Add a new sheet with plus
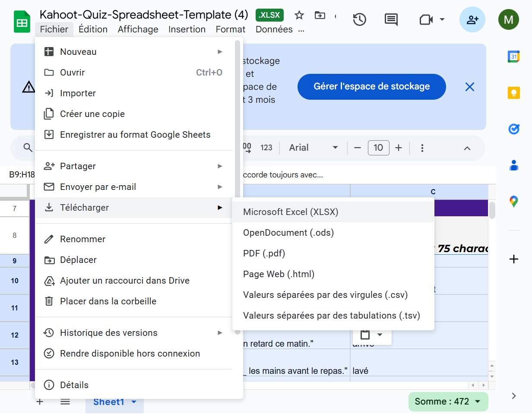The height and width of the screenshot is (414, 532). [x=40, y=402]
